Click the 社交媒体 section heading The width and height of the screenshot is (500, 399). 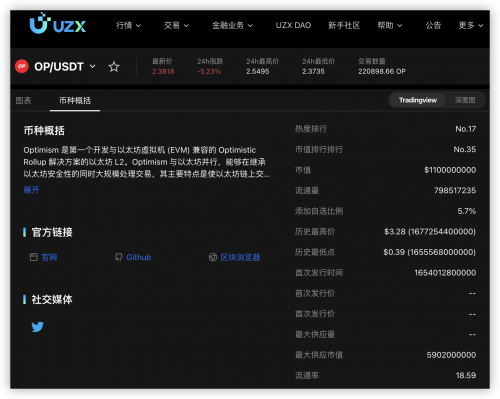52,299
